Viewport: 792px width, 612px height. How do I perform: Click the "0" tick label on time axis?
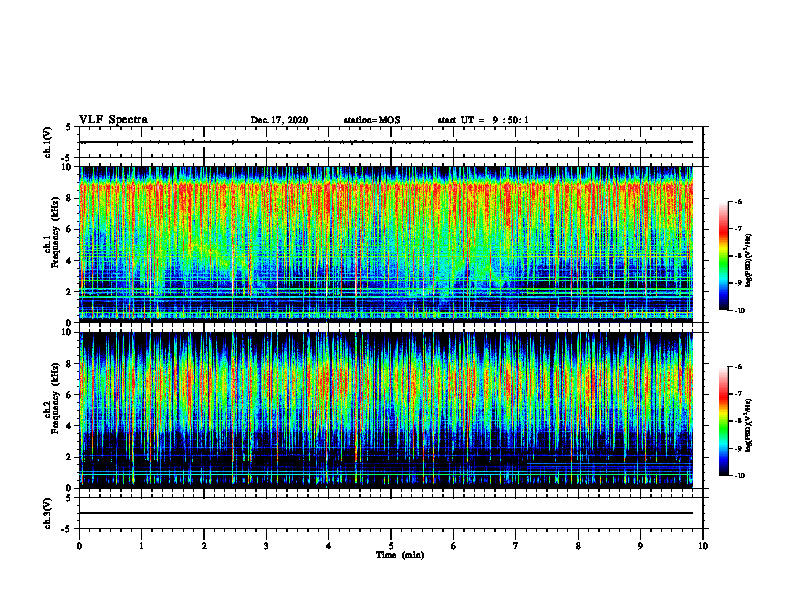tap(79, 546)
